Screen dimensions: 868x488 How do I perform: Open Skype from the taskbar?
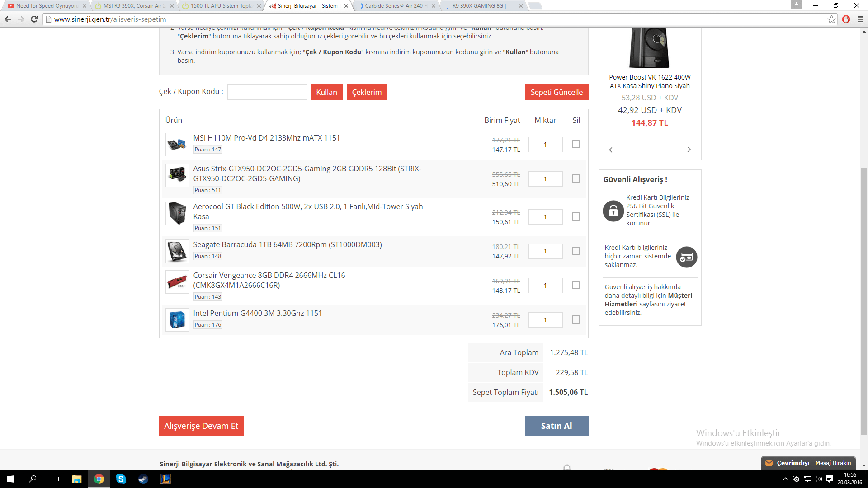[121, 479]
